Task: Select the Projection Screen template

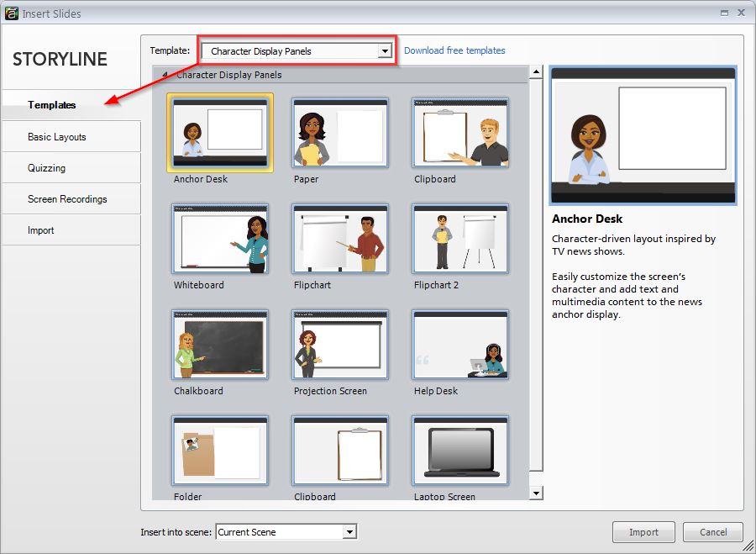Action: coord(339,346)
